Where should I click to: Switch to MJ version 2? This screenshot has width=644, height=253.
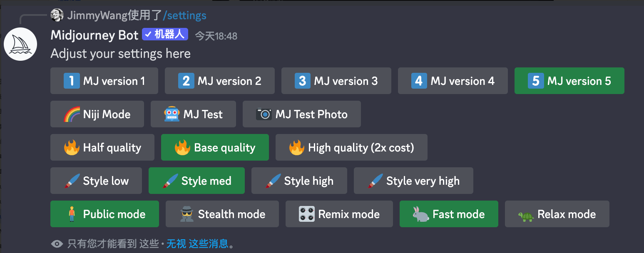219,81
